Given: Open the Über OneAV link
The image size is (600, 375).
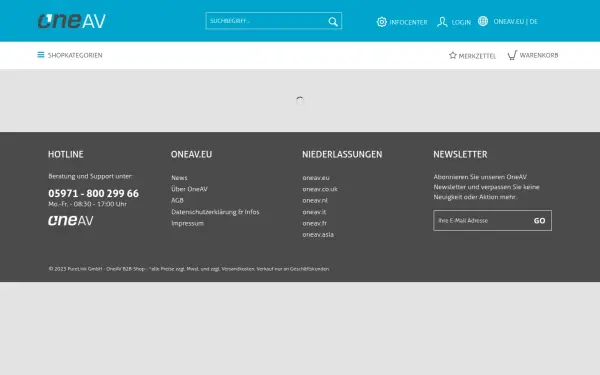Looking at the screenshot, I should click(189, 189).
